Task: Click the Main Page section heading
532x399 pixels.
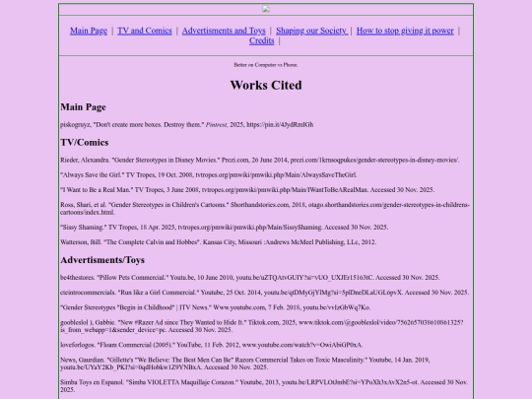Action: [x=83, y=107]
